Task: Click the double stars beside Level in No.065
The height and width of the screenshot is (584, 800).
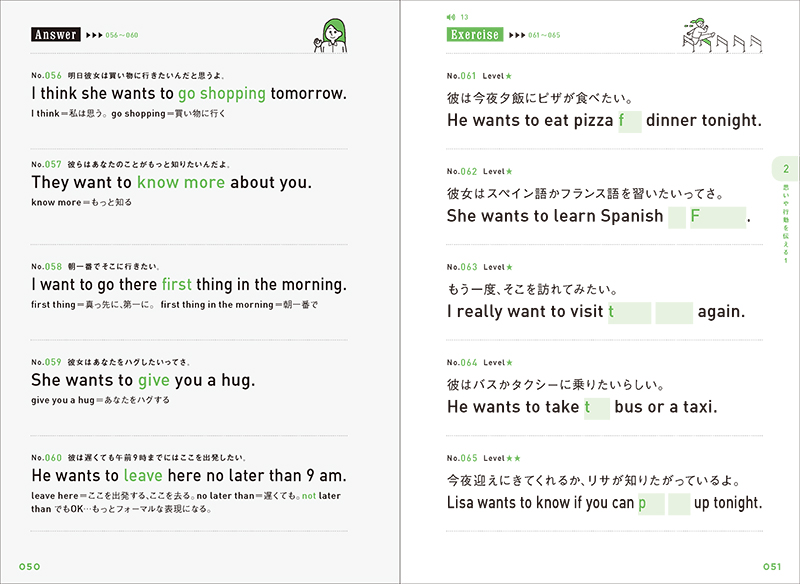Action: point(513,458)
